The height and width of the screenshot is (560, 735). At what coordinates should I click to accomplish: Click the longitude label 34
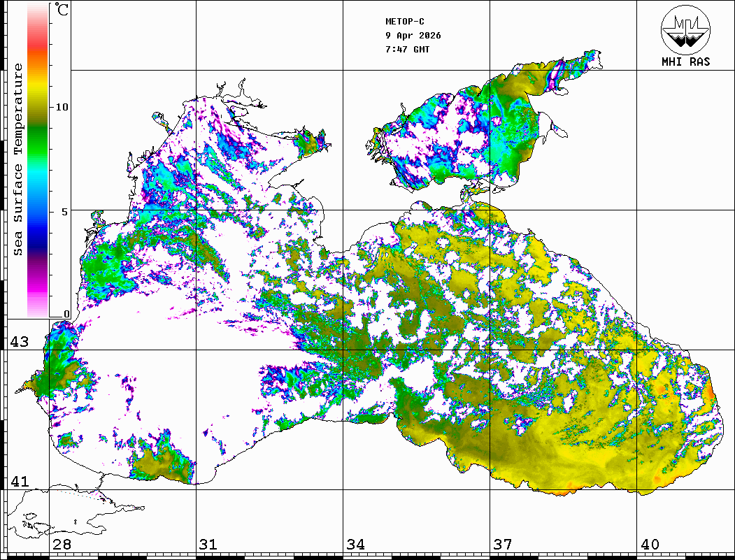click(355, 545)
